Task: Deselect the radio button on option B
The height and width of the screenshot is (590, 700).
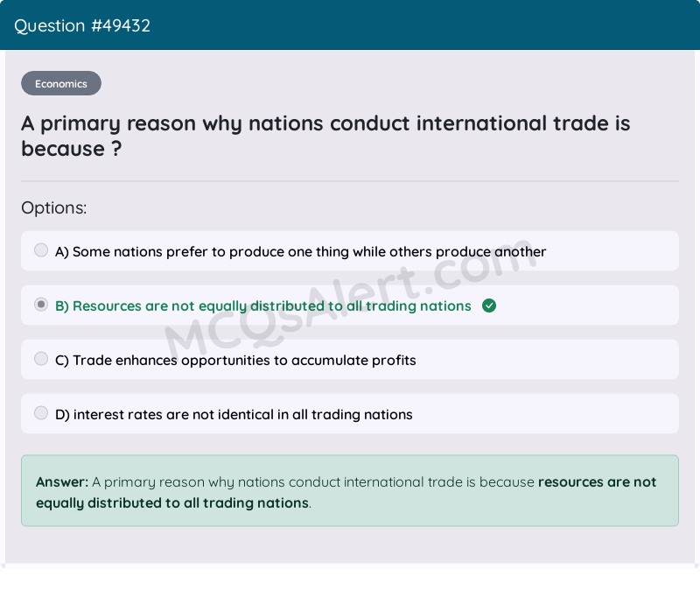Action: click(x=40, y=304)
